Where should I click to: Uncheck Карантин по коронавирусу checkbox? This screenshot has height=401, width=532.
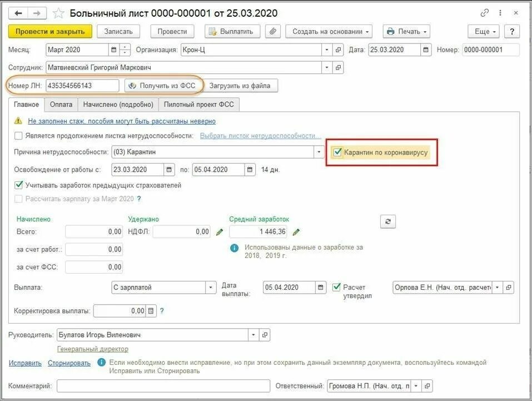pos(337,152)
